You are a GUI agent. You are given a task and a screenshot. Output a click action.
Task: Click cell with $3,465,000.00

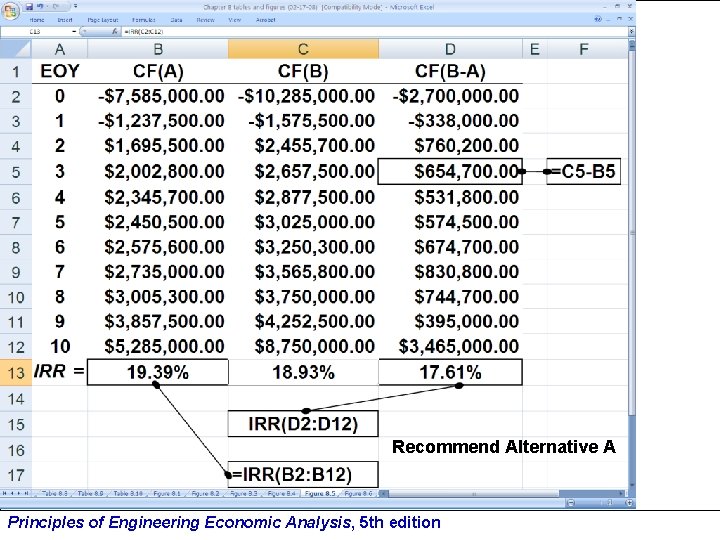(450, 347)
